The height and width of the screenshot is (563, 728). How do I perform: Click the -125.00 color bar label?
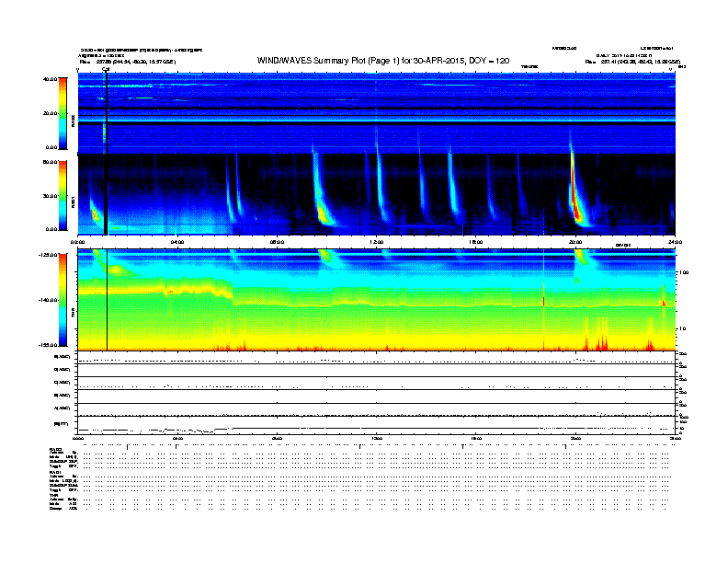pyautogui.click(x=48, y=255)
